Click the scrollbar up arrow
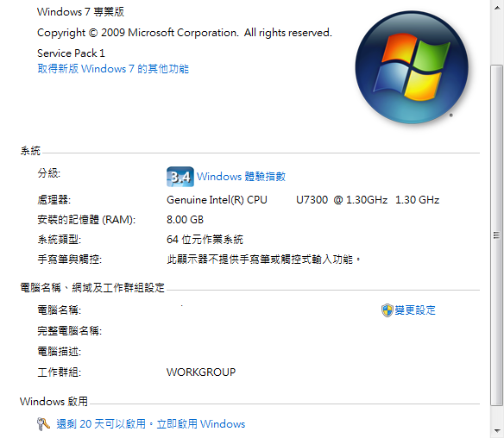The width and height of the screenshot is (504, 438). [x=497, y=7]
